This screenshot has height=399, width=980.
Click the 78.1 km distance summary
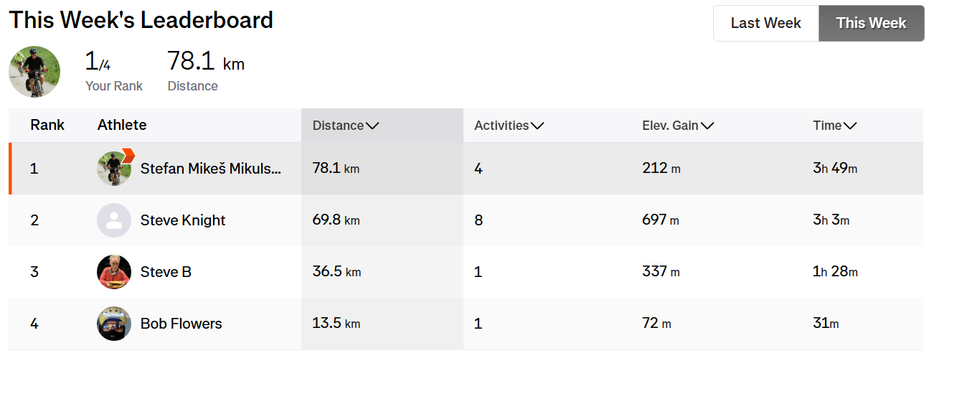pyautogui.click(x=205, y=62)
